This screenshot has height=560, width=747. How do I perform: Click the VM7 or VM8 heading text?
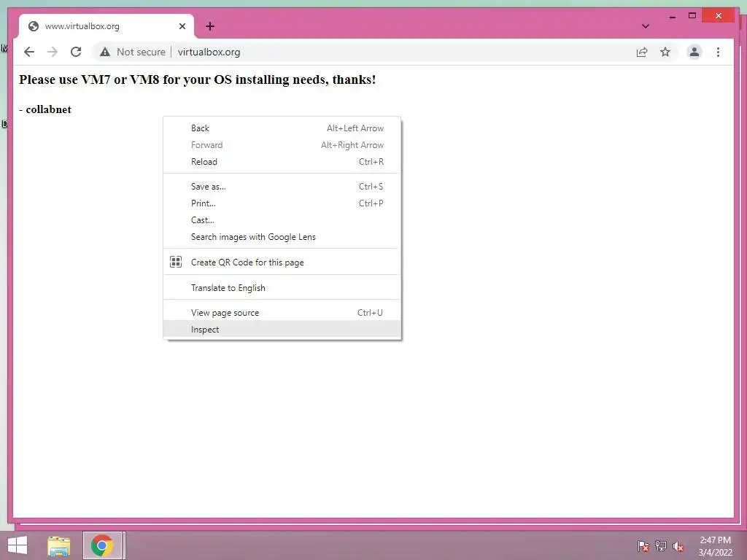(197, 79)
